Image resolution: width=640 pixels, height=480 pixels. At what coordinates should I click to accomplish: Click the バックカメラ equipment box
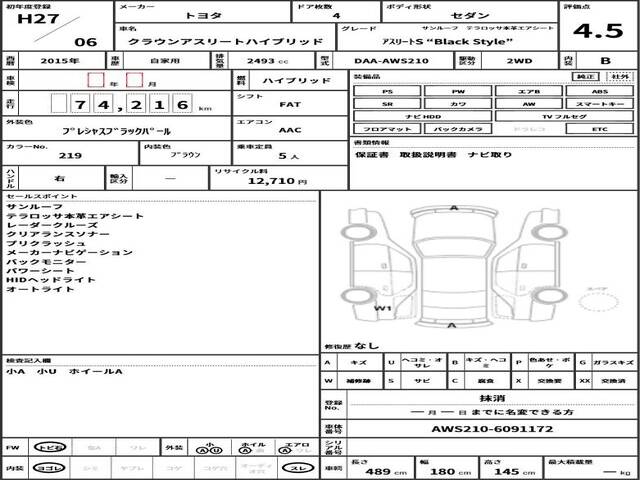click(x=458, y=129)
